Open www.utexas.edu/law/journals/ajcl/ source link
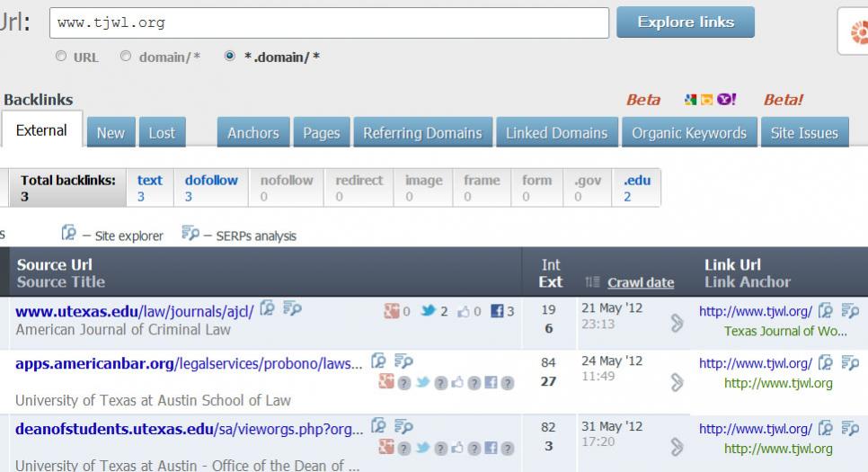 135,311
